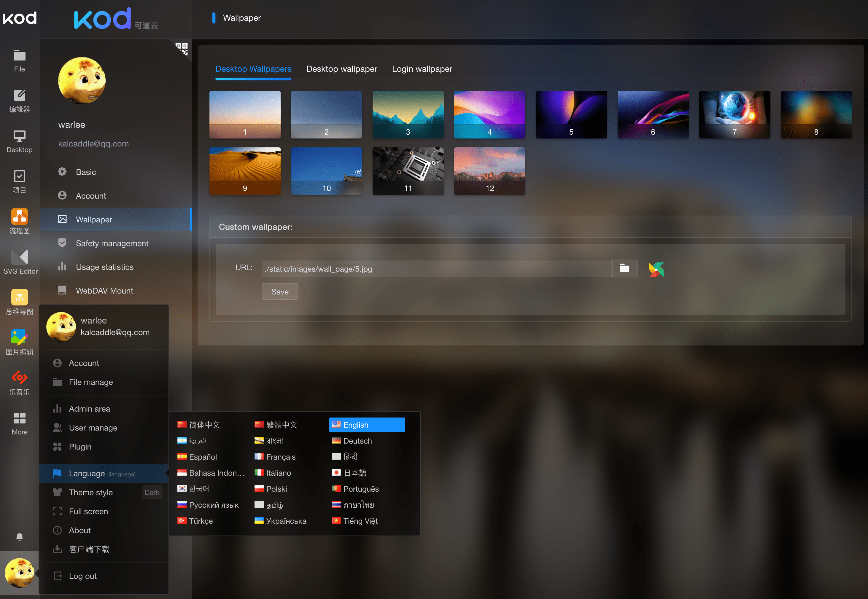This screenshot has height=599, width=868.
Task: Click the QR code icon above the profile
Action: tap(182, 49)
